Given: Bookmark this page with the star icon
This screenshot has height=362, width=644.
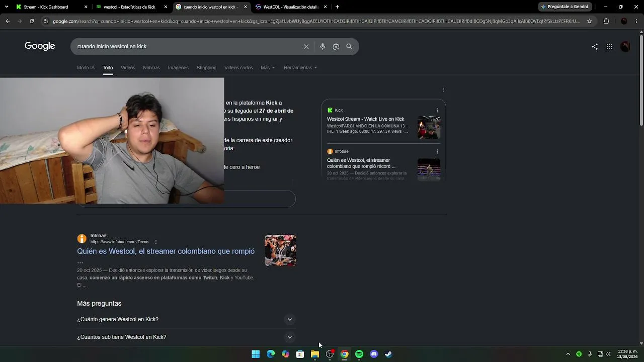Looking at the screenshot, I should click(589, 21).
